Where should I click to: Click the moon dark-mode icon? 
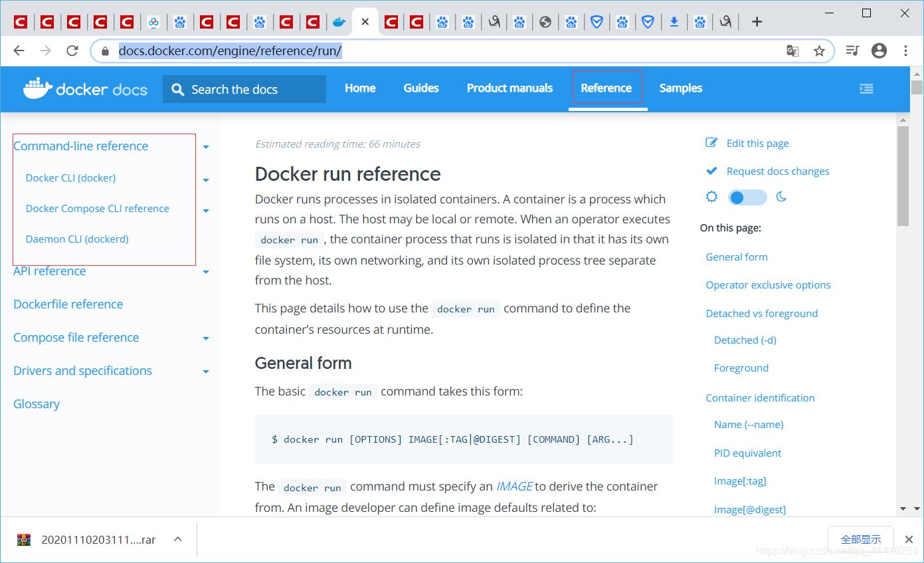pos(781,197)
